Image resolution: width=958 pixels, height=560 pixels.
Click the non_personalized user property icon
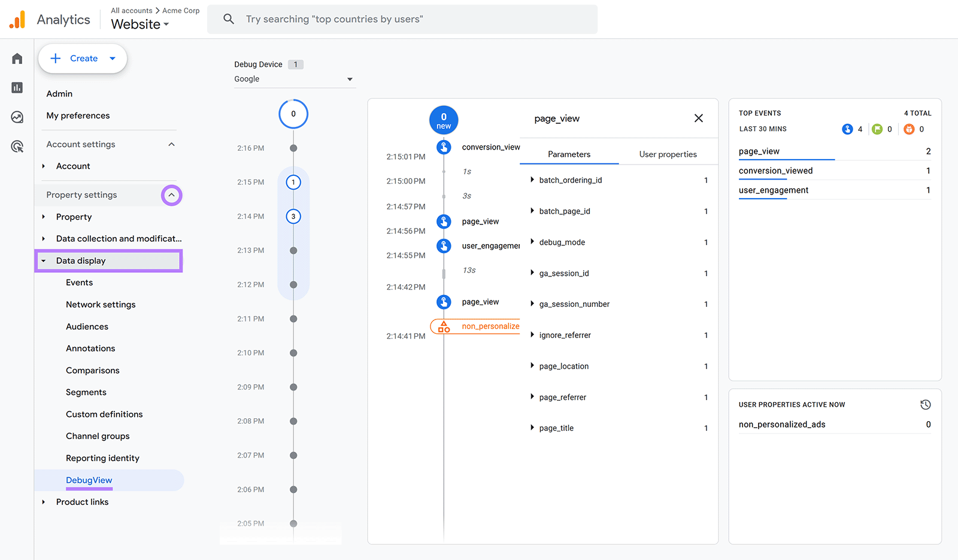444,327
